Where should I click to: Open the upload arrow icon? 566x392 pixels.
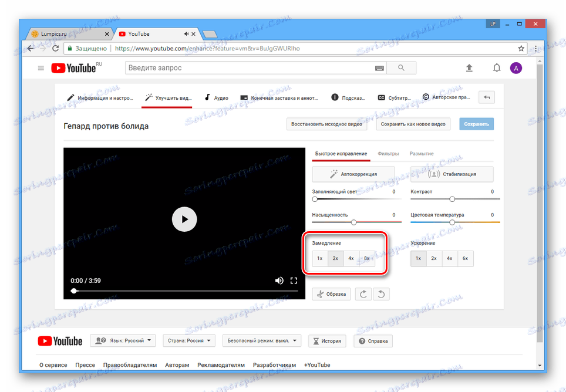pyautogui.click(x=469, y=67)
